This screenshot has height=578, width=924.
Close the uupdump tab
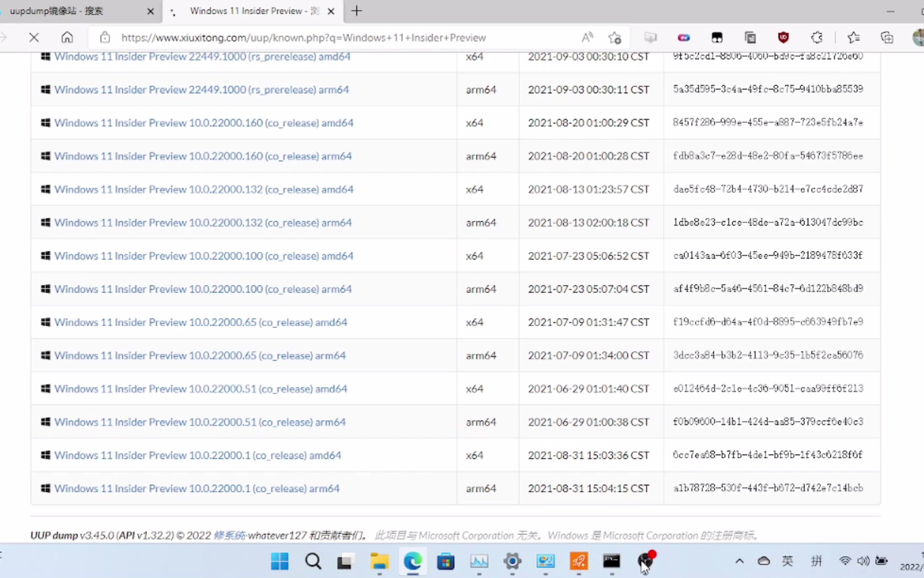(x=151, y=12)
